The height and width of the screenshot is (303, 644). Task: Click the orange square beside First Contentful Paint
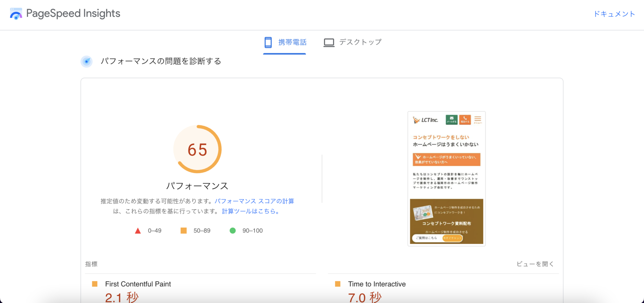95,284
